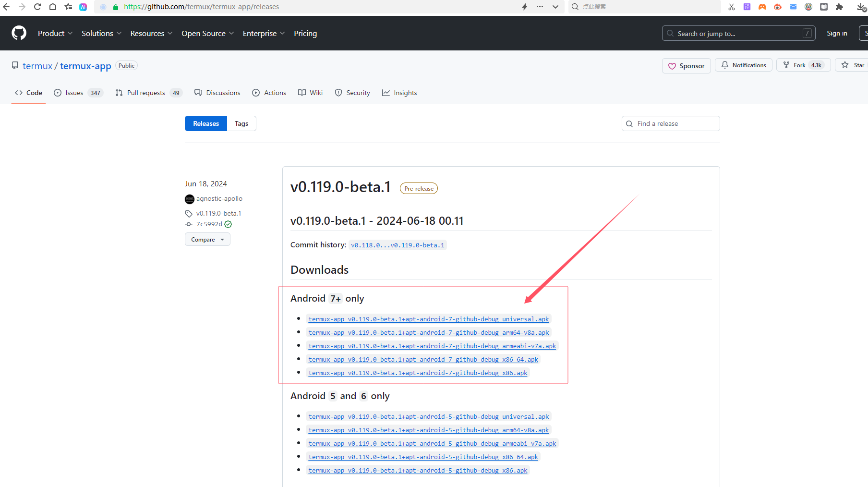
Task: Open the orange game controller extension icon
Action: coord(762,7)
